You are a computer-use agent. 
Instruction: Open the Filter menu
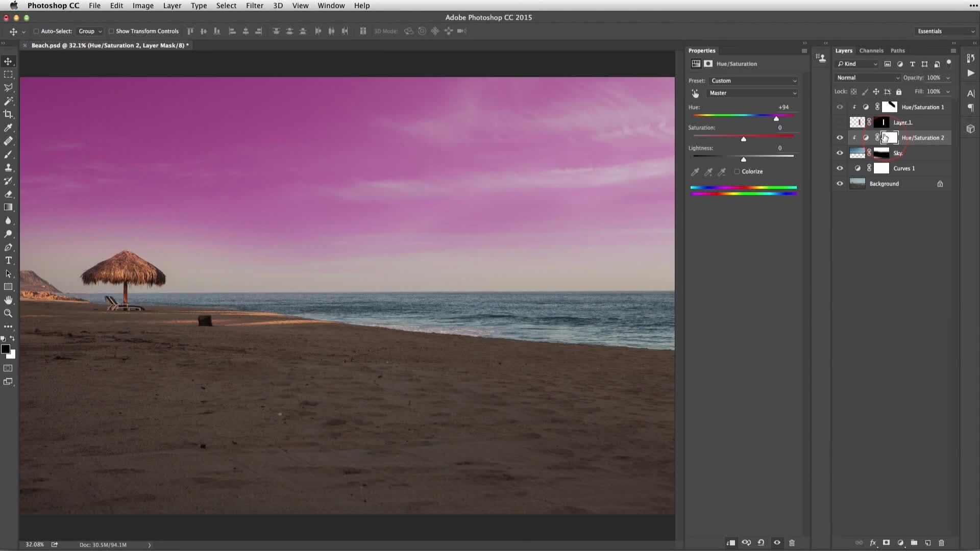pos(254,6)
